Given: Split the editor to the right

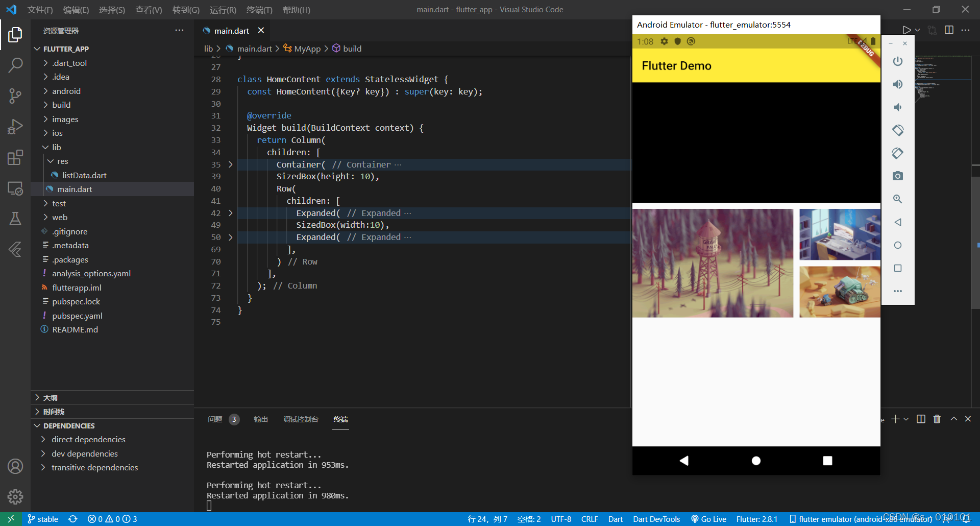Looking at the screenshot, I should click(x=949, y=30).
